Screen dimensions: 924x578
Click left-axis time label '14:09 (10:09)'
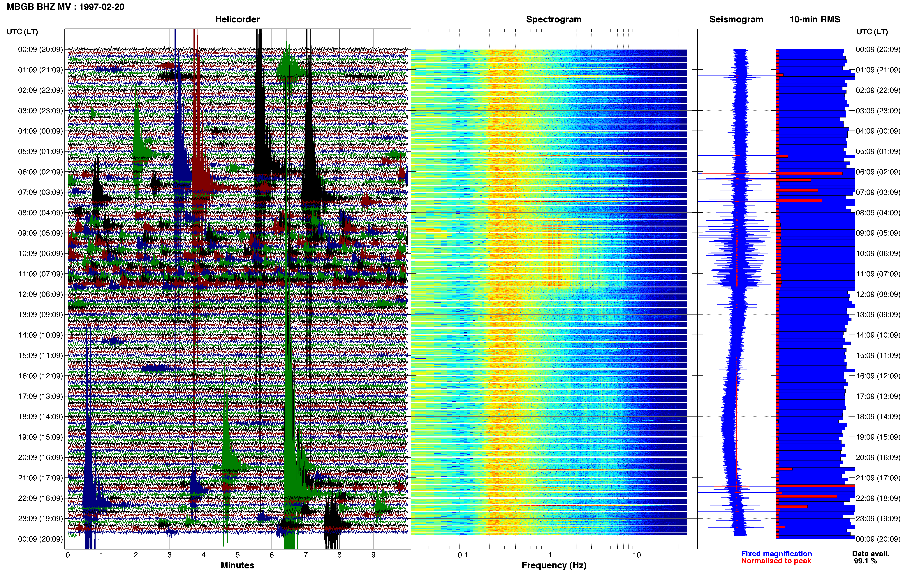point(41,335)
